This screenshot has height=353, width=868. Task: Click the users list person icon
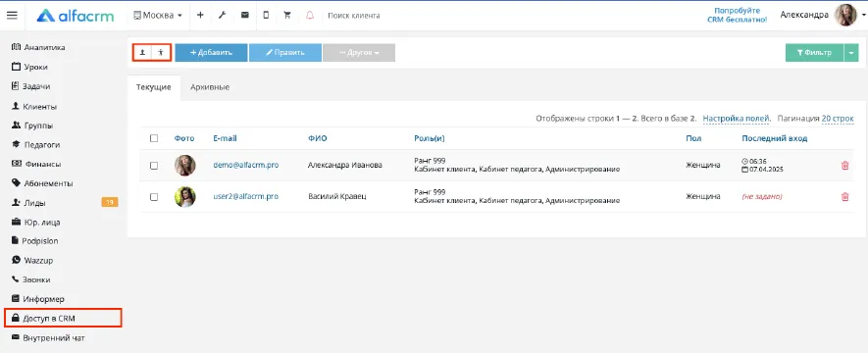tap(142, 53)
